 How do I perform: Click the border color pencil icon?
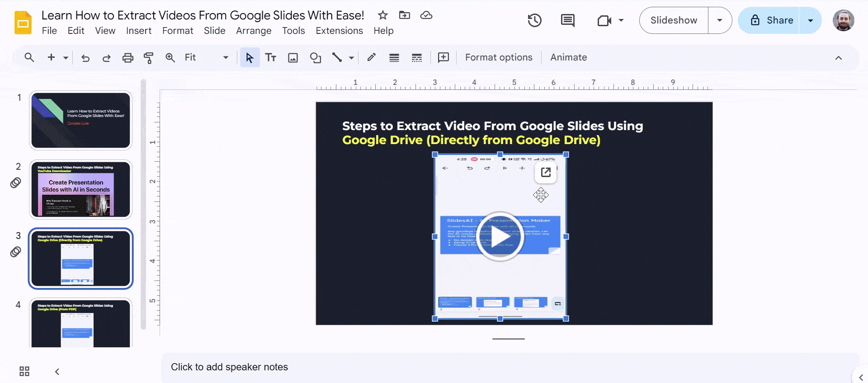click(372, 57)
